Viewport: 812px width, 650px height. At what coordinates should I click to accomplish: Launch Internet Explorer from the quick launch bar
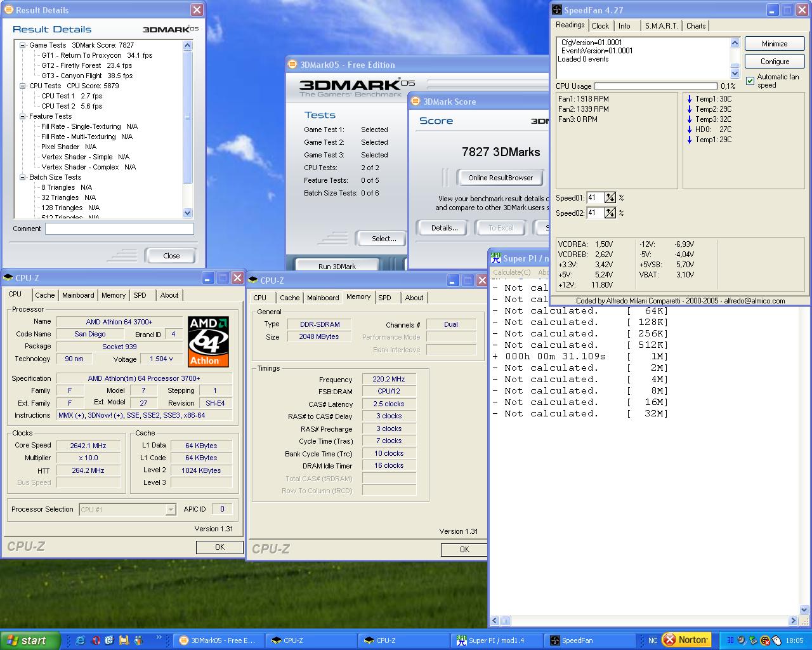81,640
